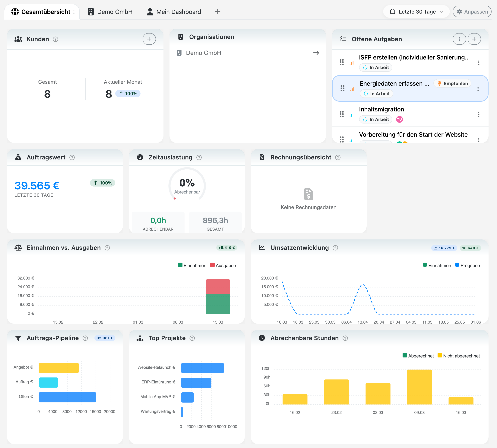Click the Anpassen button
Viewport: 497px width, 448px height.
coord(472,11)
